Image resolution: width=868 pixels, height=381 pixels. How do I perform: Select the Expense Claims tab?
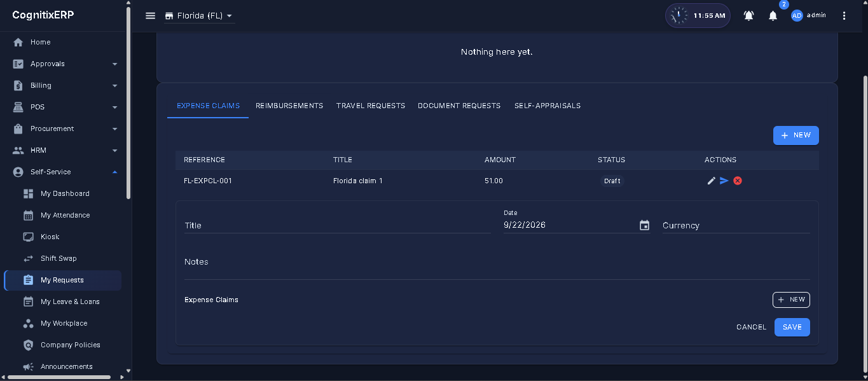208,106
